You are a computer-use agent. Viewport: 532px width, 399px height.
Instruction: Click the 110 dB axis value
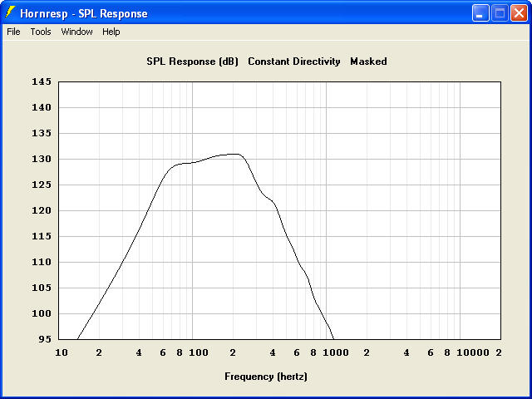click(42, 263)
